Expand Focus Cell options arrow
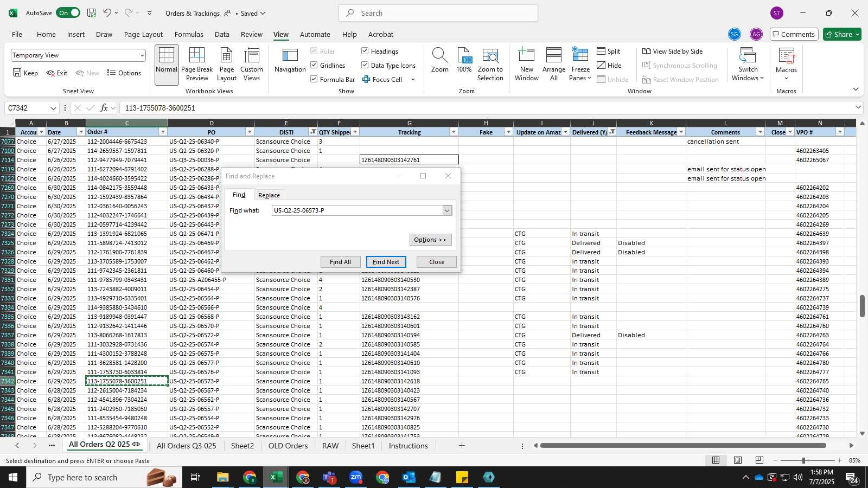The width and height of the screenshot is (868, 488). click(x=413, y=80)
